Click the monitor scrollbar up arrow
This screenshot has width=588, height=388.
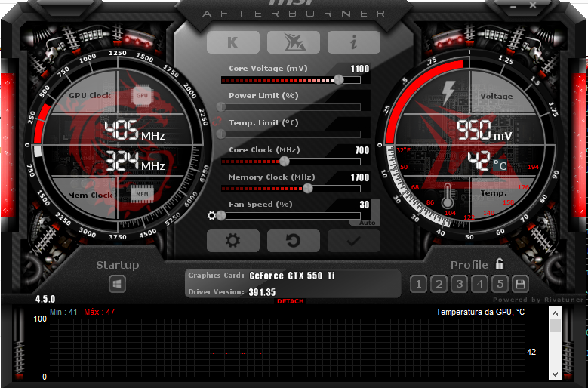pos(555,313)
